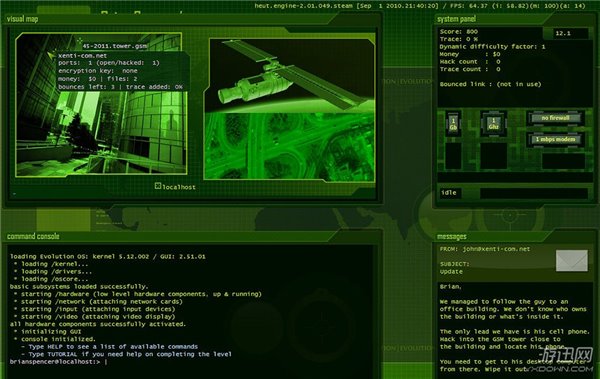
Task: Click the satellite image in visual map
Action: point(290,74)
